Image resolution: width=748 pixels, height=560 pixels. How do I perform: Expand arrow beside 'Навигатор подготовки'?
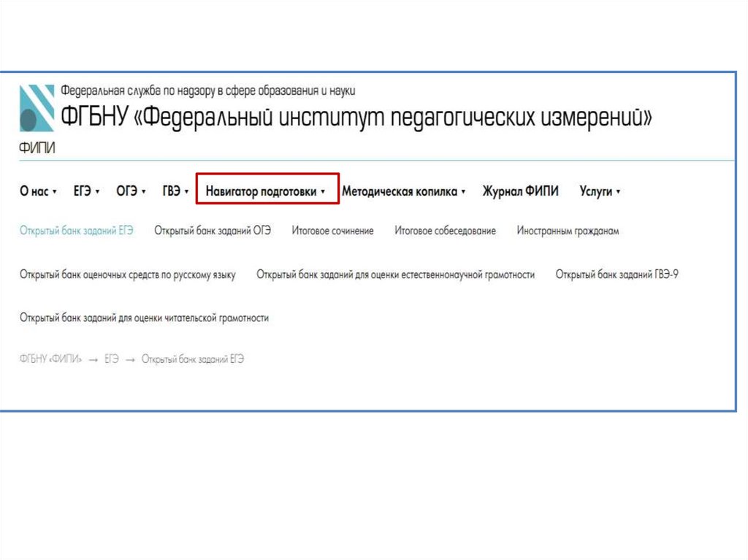pos(323,192)
